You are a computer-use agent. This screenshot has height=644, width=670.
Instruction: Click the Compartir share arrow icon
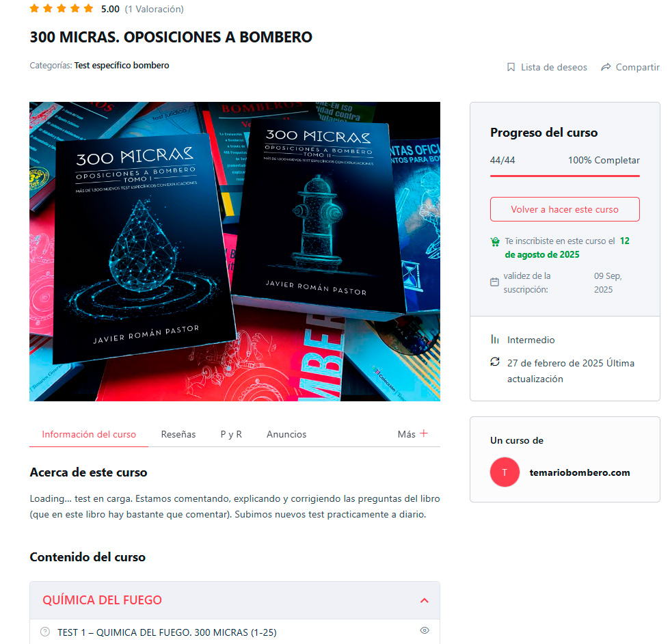click(606, 67)
